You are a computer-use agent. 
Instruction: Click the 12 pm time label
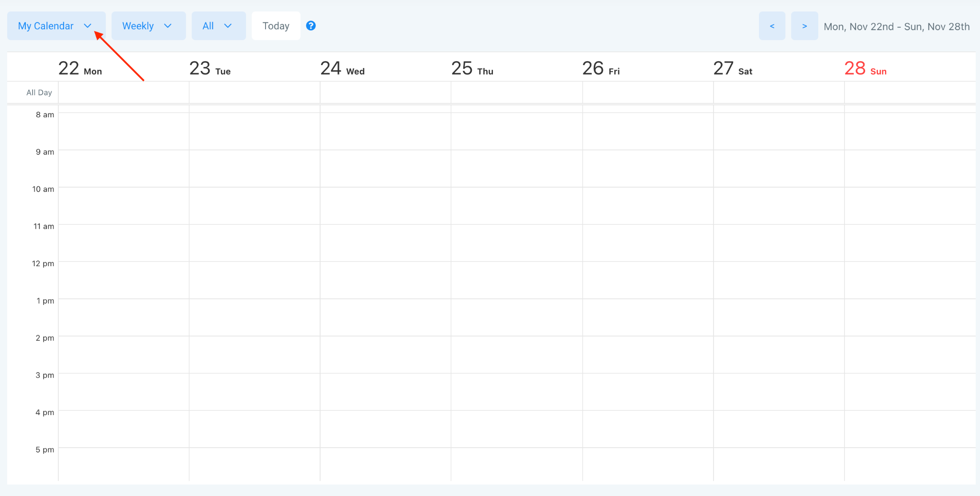tap(43, 264)
